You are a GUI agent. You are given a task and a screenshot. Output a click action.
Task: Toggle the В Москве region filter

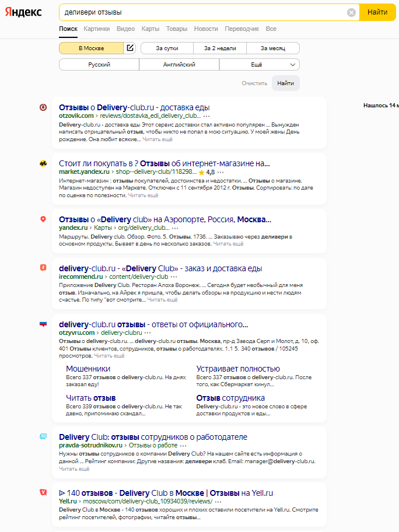click(91, 48)
